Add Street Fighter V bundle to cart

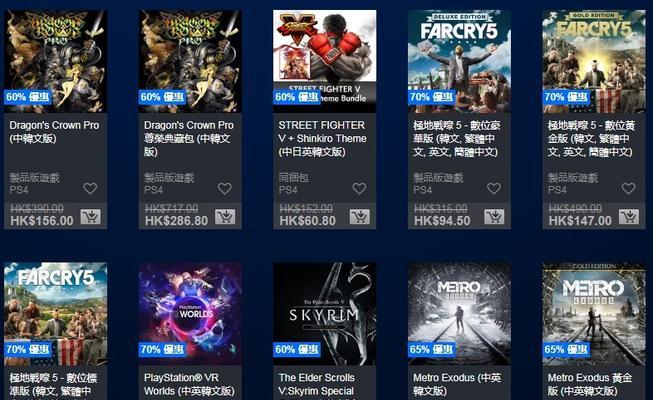click(x=359, y=217)
